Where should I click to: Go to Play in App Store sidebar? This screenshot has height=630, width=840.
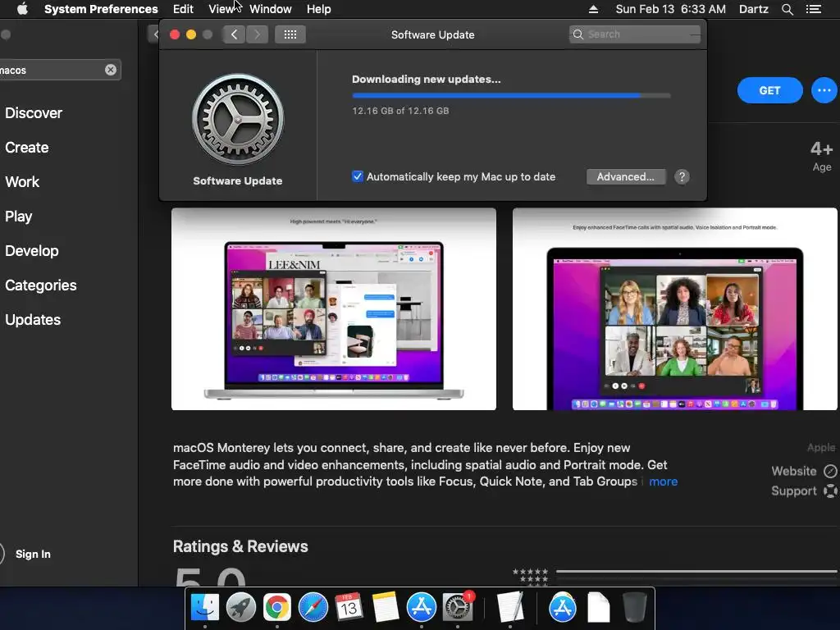click(19, 217)
